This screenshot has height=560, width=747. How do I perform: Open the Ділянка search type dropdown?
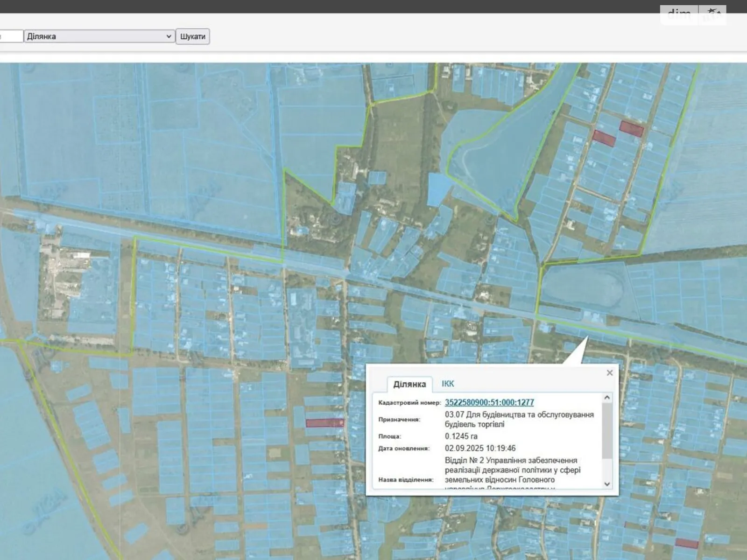(99, 36)
